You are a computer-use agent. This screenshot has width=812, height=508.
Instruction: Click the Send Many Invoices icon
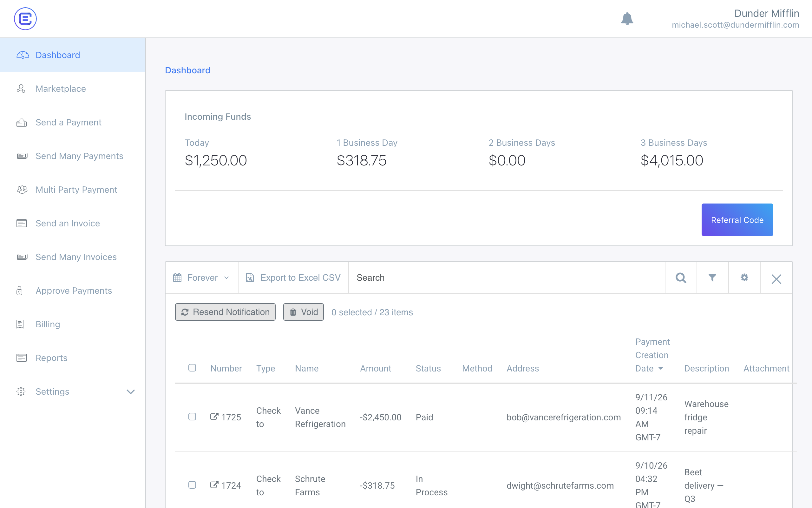pos(22,257)
